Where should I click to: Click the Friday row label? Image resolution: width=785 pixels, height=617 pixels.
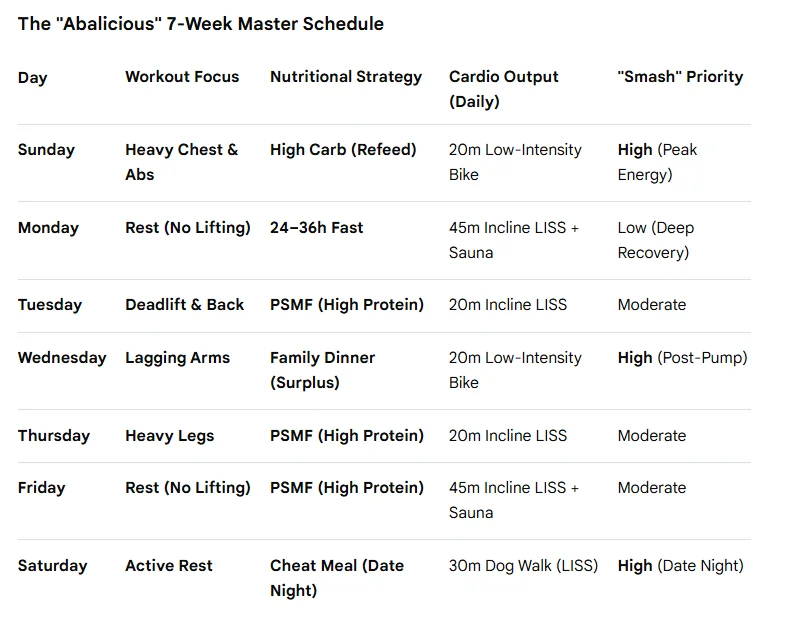coord(42,488)
